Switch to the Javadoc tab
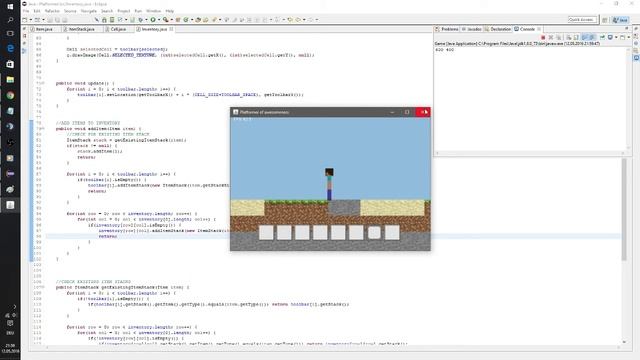640x360 pixels. (x=472, y=29)
